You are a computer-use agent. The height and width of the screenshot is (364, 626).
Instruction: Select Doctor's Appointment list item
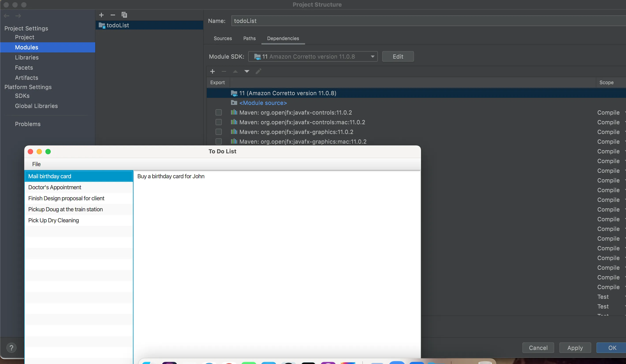(x=55, y=187)
